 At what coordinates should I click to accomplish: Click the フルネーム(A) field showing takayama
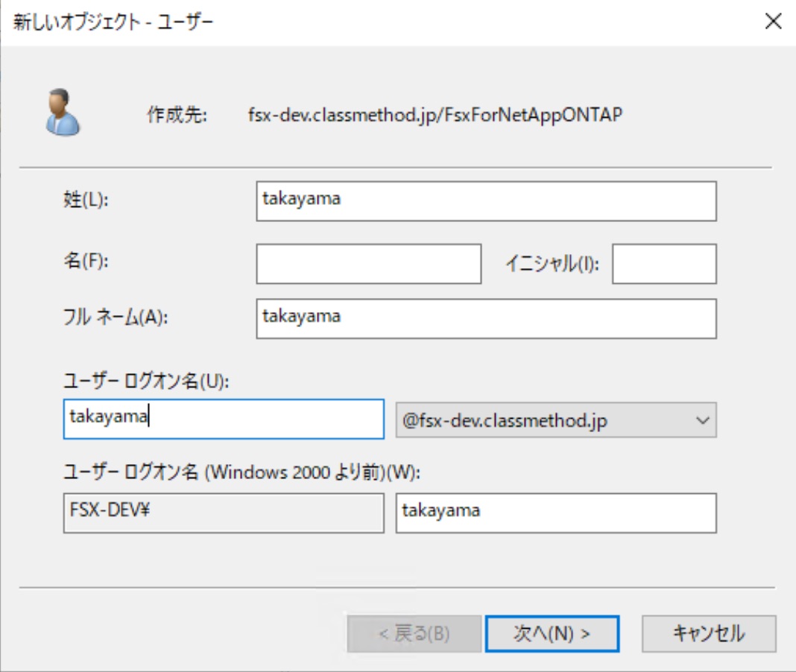point(484,319)
